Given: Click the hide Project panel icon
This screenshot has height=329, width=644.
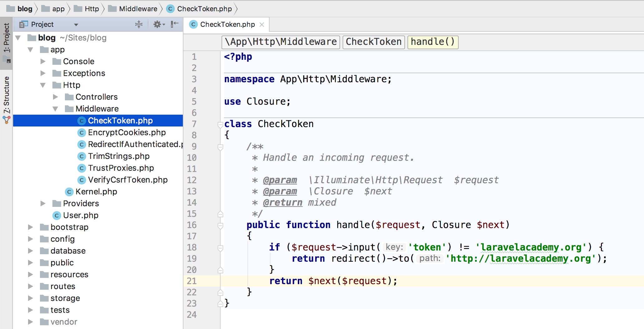Looking at the screenshot, I should tap(175, 24).
